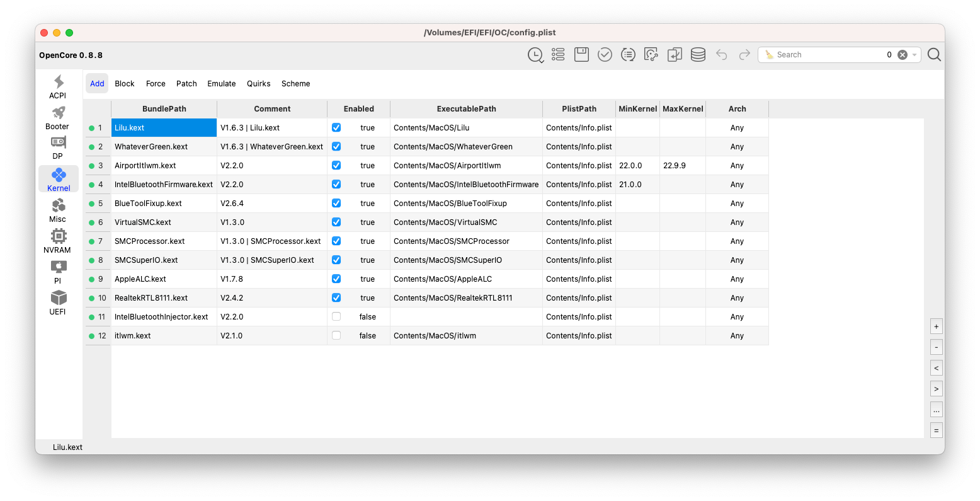Click MaxKernel value 22.9.9
The height and width of the screenshot is (501, 980).
pyautogui.click(x=683, y=165)
